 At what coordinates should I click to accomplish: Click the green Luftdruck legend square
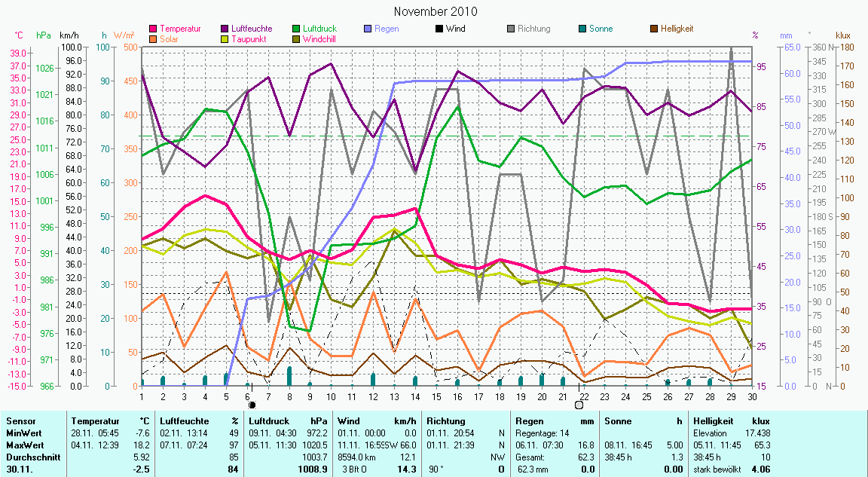pyautogui.click(x=296, y=29)
